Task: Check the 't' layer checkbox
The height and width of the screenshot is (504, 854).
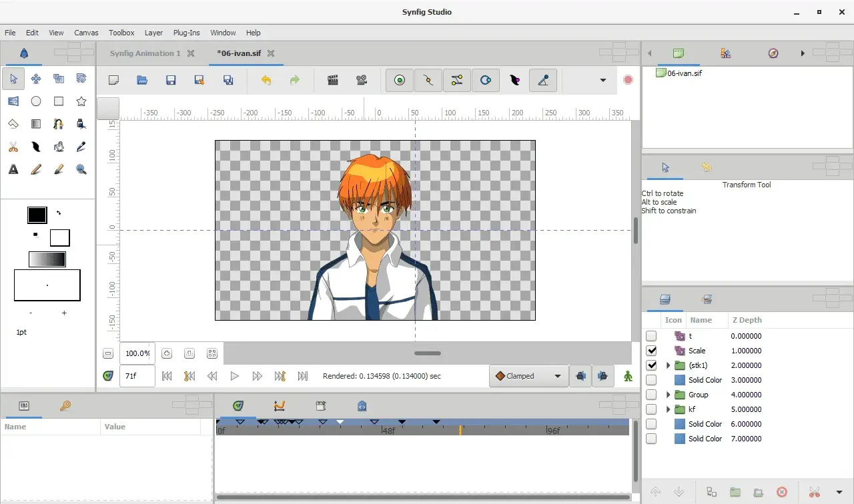Action: click(652, 336)
